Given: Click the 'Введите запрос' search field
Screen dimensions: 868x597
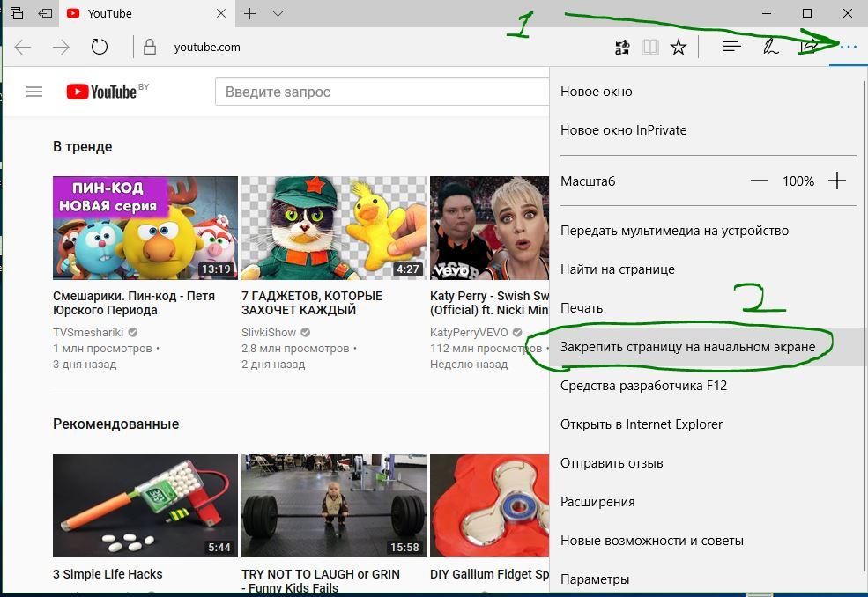Looking at the screenshot, I should (382, 92).
